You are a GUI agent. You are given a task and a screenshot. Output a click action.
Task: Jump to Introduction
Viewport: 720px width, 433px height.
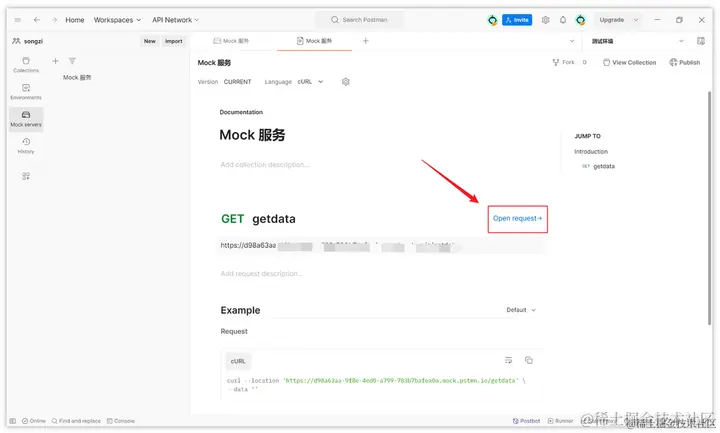591,152
